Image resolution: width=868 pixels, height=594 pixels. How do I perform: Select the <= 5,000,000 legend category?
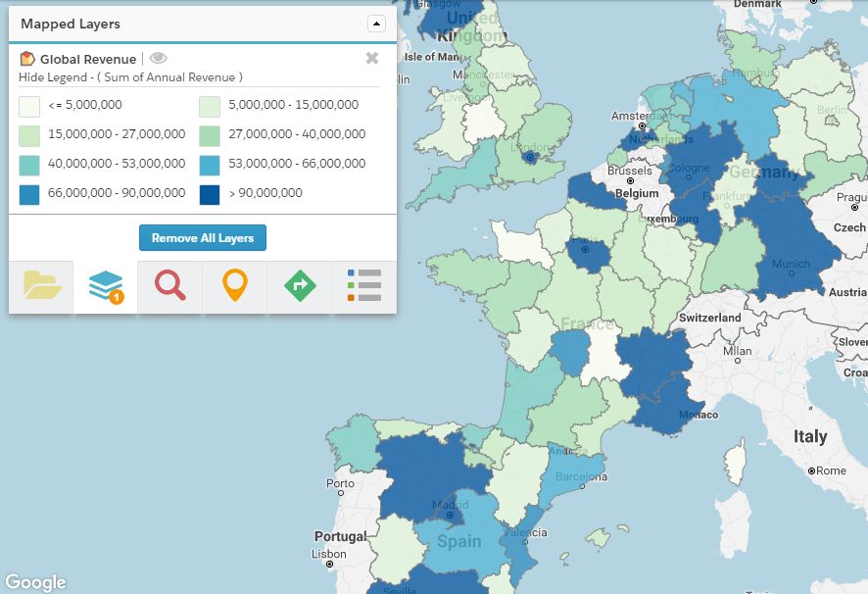(83, 105)
